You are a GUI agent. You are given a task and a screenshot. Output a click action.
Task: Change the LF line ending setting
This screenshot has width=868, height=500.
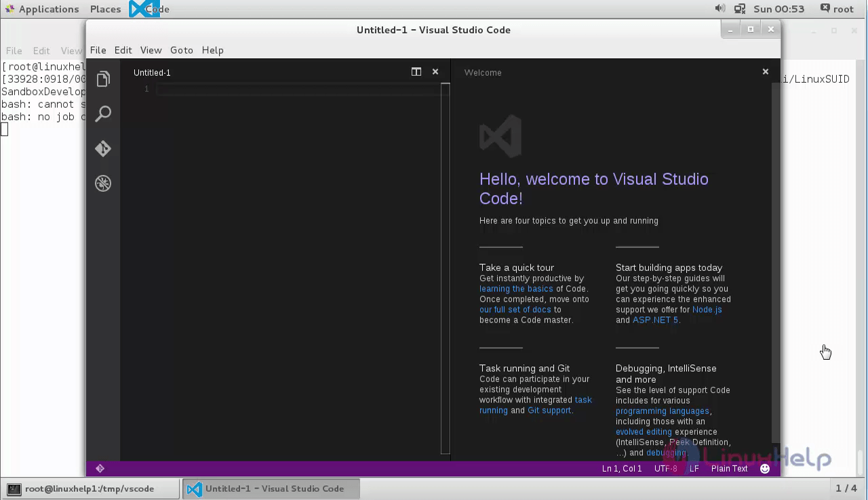[694, 468]
